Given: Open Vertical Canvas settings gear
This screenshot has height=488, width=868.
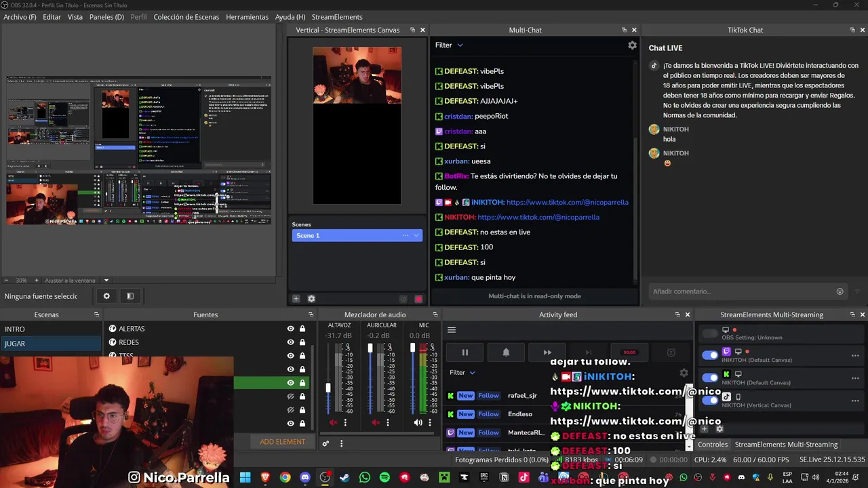Looking at the screenshot, I should pos(311,299).
